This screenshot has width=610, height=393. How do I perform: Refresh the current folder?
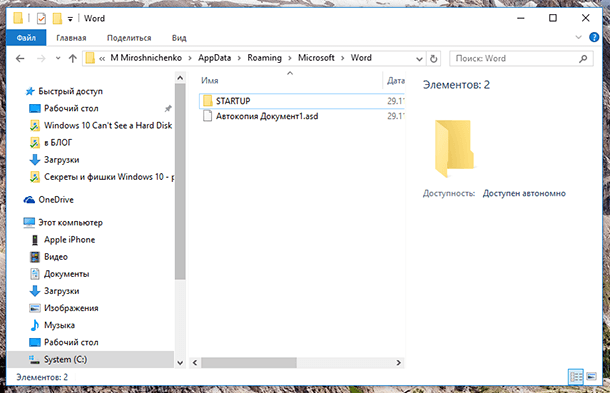(433, 59)
